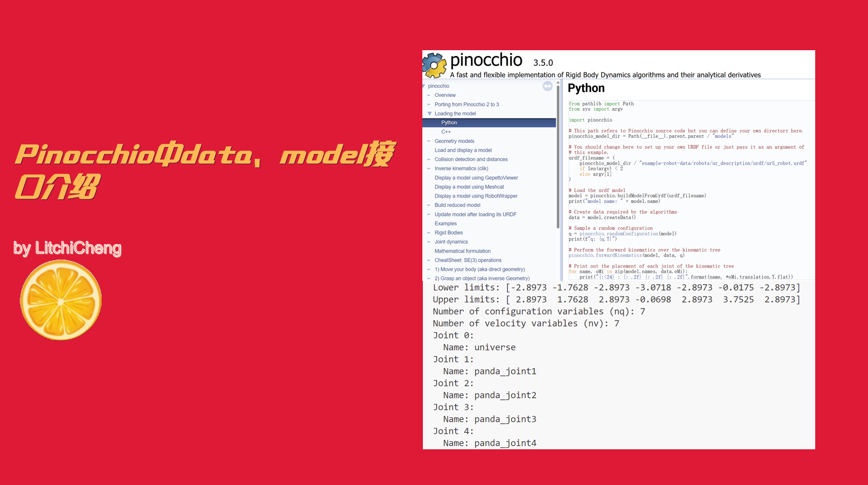The height and width of the screenshot is (485, 868).
Task: Click the 'Name: panda_joint2' output line
Action: (x=490, y=395)
